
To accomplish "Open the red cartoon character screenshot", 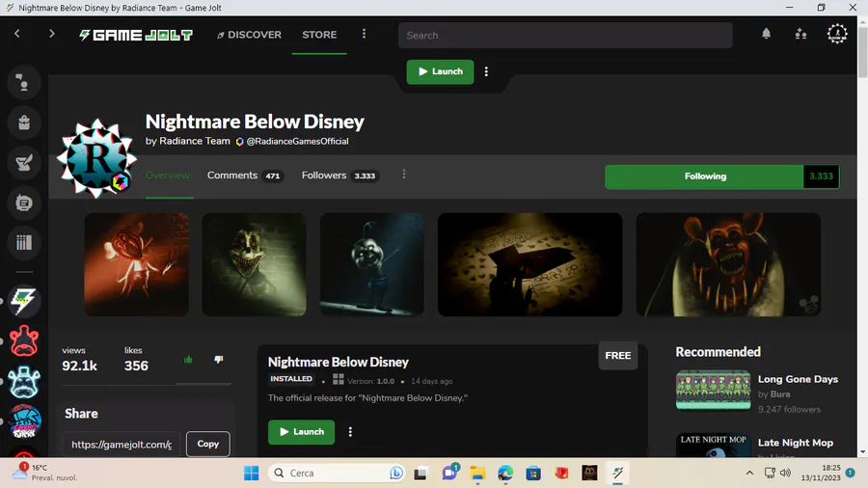I will coord(136,264).
